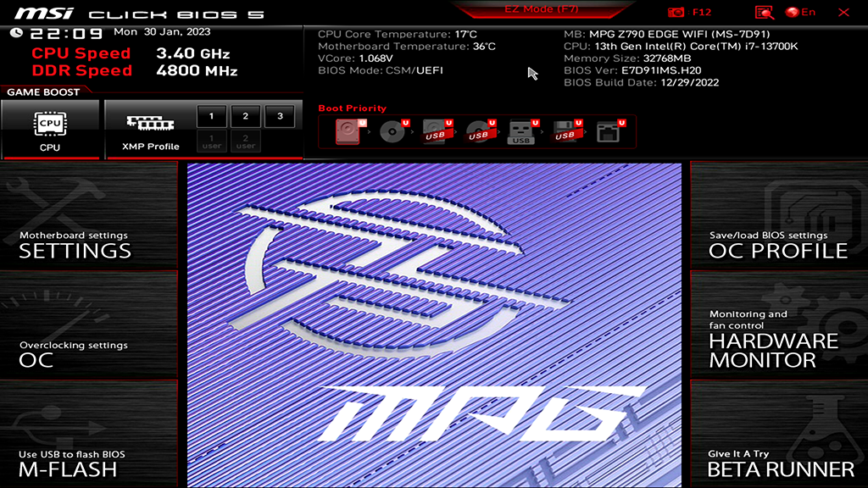Click the BIOS Build Date 12/29/2022 line
Screen dimensions: 868x488
pos(641,82)
